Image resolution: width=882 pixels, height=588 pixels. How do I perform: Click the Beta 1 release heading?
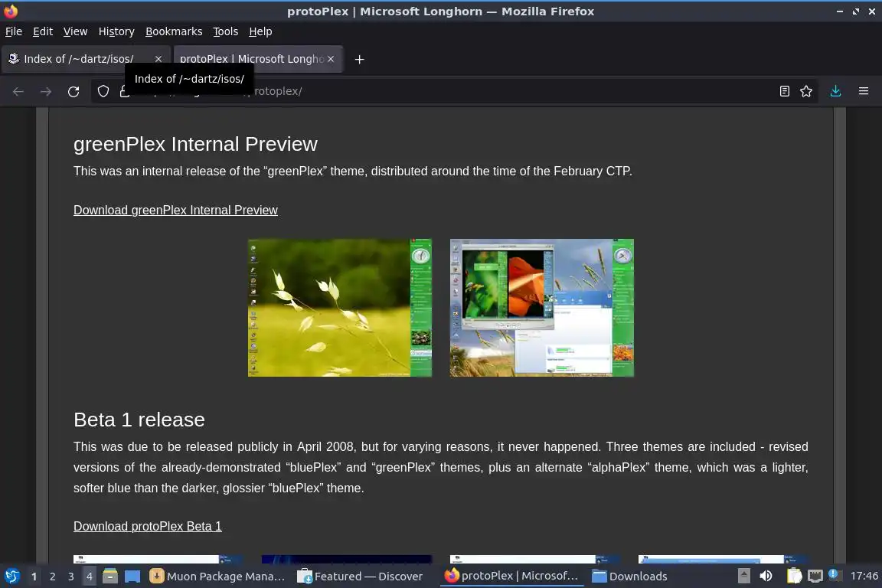click(139, 420)
